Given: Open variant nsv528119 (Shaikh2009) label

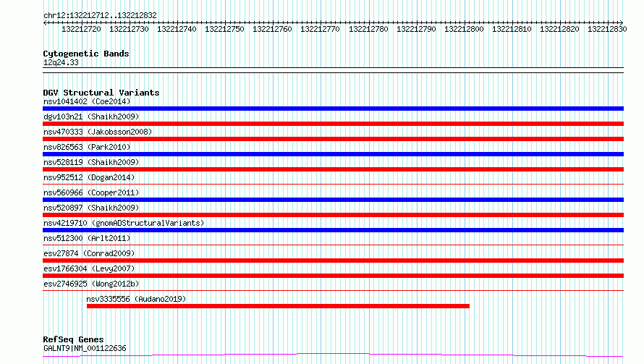Looking at the screenshot, I should pyautogui.click(x=91, y=162).
